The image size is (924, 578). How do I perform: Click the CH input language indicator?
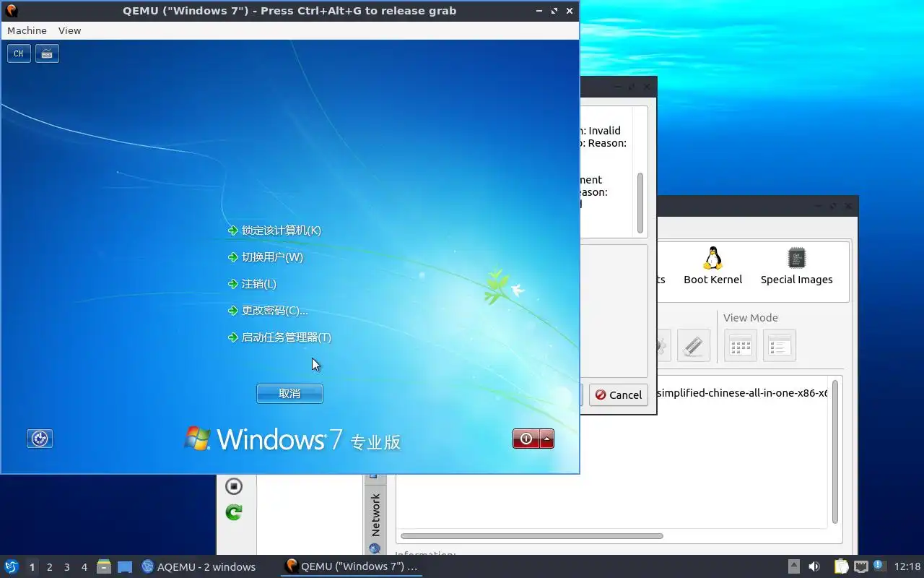point(19,53)
